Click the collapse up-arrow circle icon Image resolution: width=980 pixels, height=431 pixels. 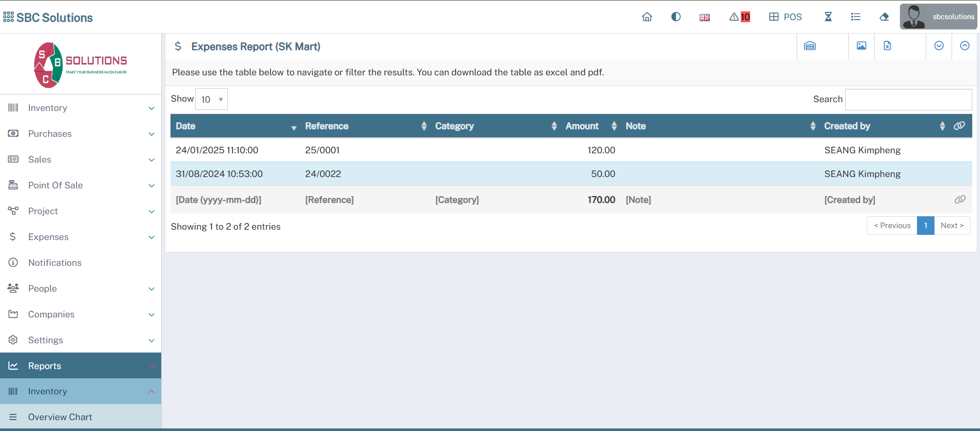pos(965,46)
